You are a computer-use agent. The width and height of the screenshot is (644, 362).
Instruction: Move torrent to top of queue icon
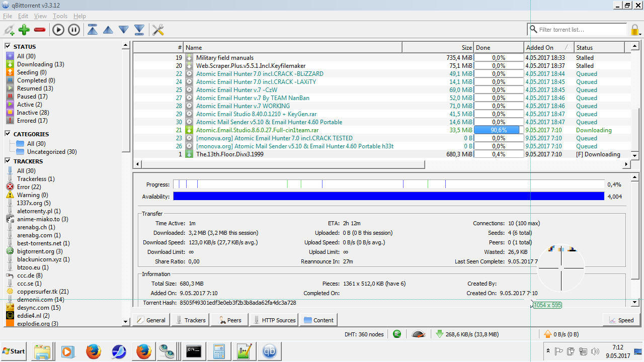tap(93, 30)
